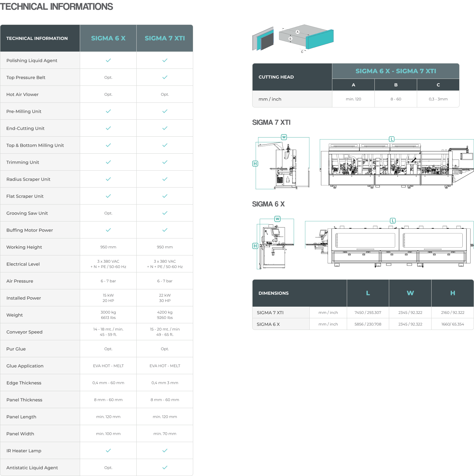Click the W marker in SIGMA 6 X diagram

point(277,219)
